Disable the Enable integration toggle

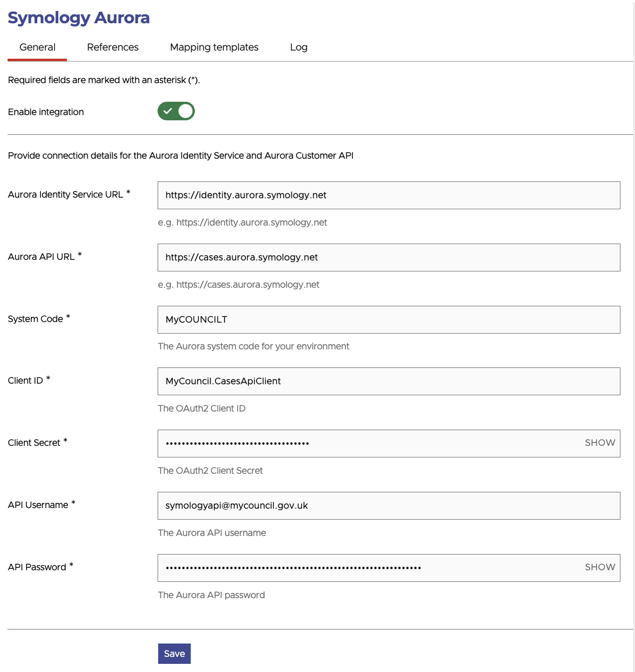pyautogui.click(x=176, y=111)
